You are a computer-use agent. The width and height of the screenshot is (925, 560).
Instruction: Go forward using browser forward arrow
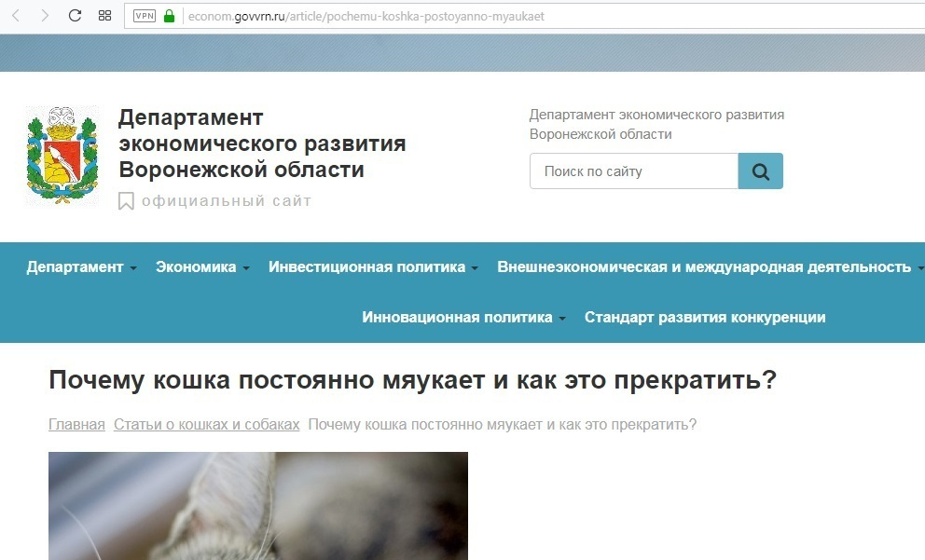coord(45,16)
